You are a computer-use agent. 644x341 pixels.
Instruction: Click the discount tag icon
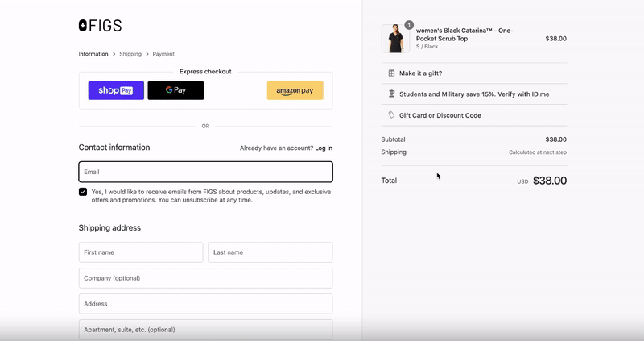(x=391, y=115)
